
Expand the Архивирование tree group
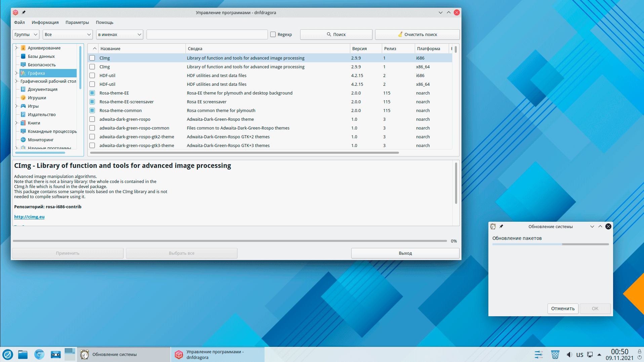(x=16, y=48)
